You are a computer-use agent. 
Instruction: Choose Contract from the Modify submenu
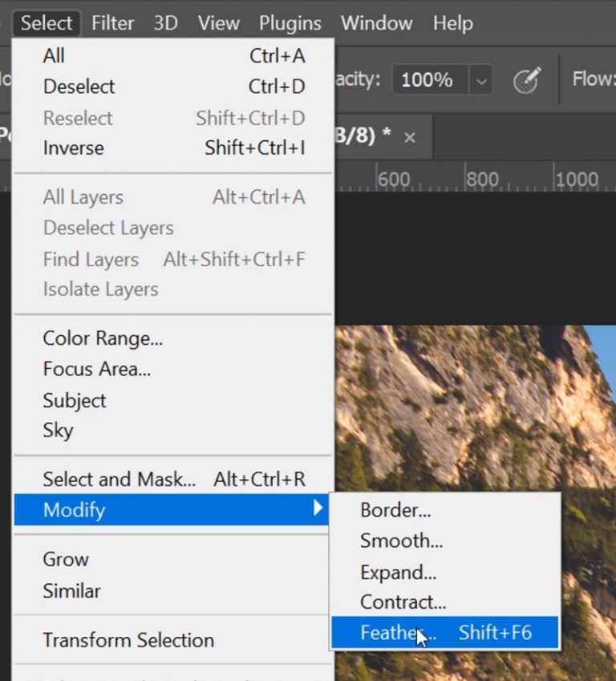[401, 602]
